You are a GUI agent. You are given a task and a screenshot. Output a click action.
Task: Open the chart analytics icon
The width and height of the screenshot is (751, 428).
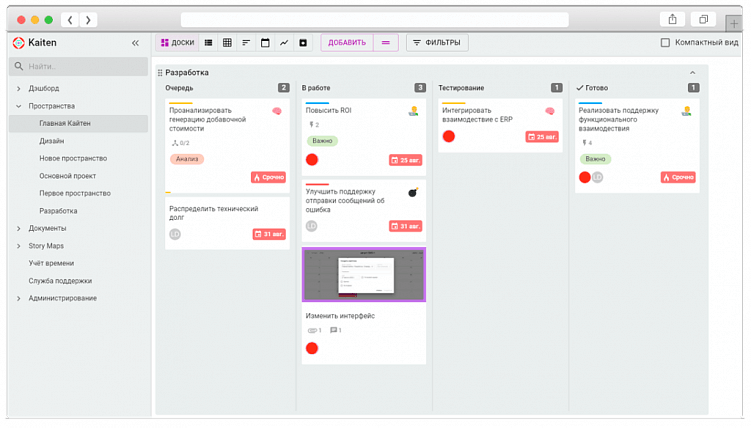[284, 43]
